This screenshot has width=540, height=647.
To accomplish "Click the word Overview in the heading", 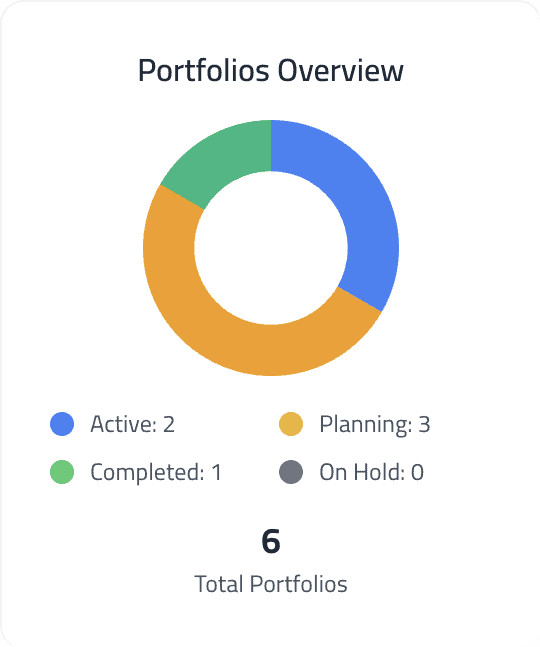I will click(340, 71).
